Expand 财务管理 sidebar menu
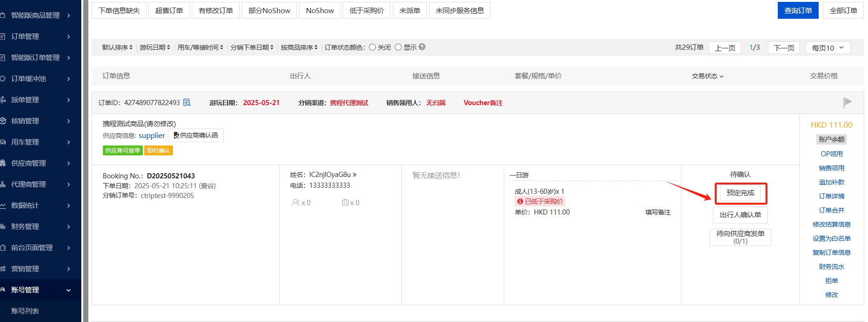Viewport: 868px width, 322px height. click(x=40, y=226)
